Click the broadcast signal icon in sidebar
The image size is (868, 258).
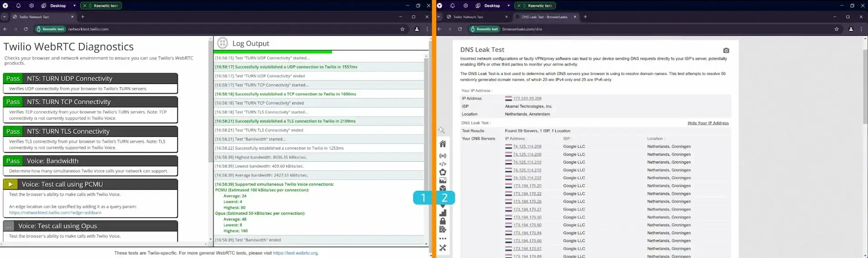(443, 156)
